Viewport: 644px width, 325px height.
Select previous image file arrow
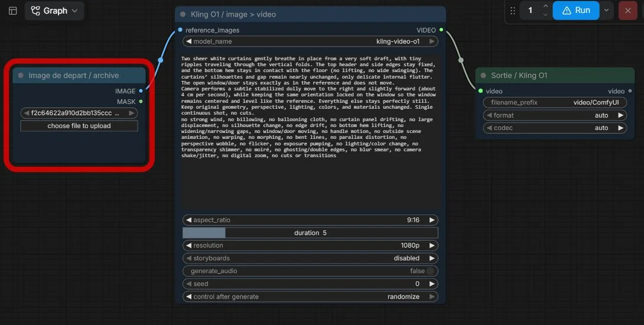pos(26,113)
